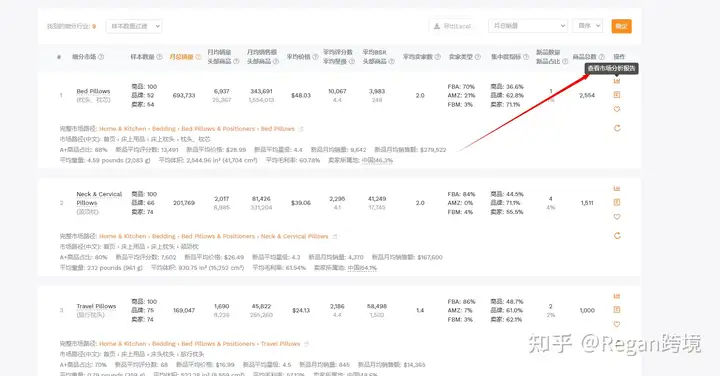Click help icon beside 样本数量 header
Viewport: 720px width, 376px height.
click(x=159, y=57)
